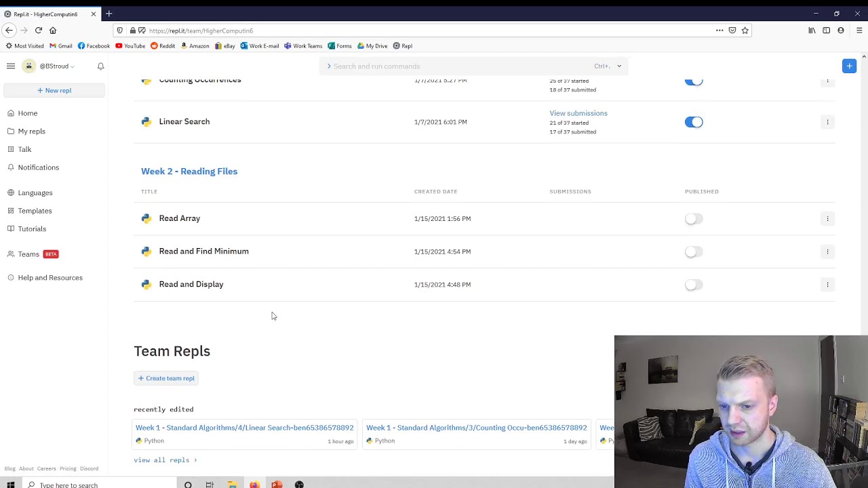The image size is (868, 488).
Task: Open File Explorer from the taskbar
Action: 232,485
